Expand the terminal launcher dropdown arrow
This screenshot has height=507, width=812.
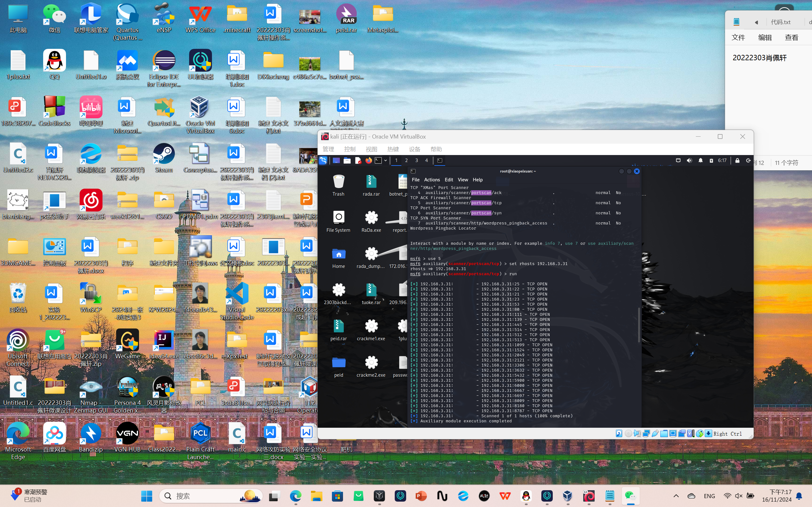coord(386,160)
